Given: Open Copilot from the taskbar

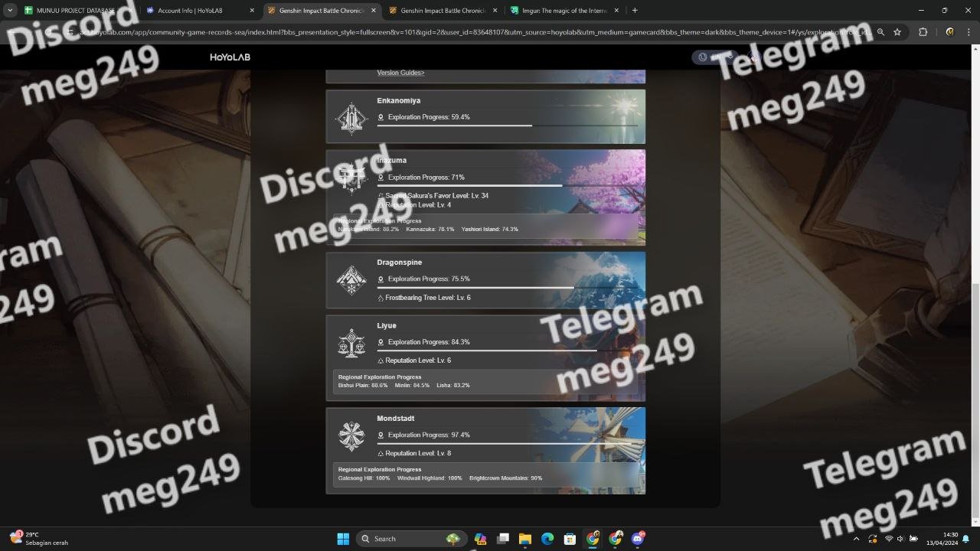Looking at the screenshot, I should coord(480,539).
